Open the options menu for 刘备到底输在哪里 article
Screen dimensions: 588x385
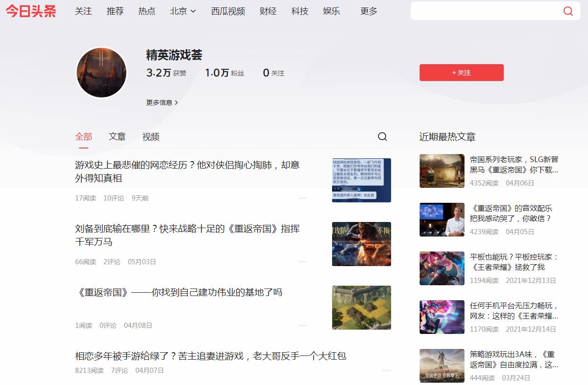(x=303, y=262)
